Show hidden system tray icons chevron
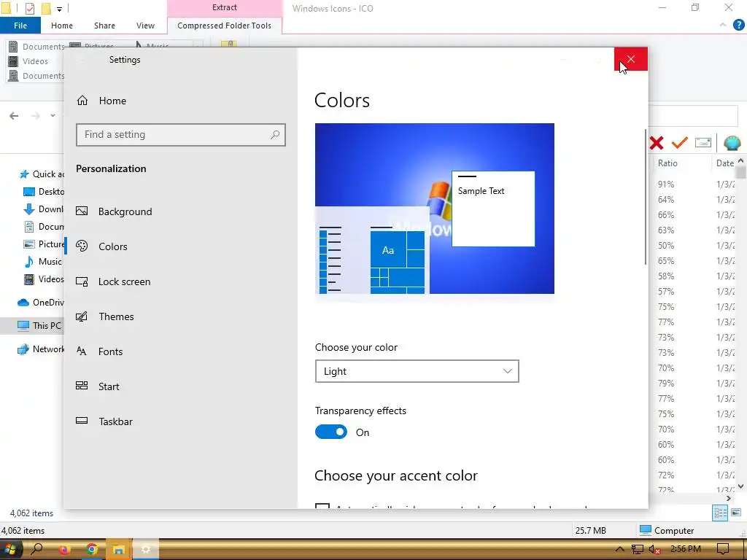The image size is (747, 560). click(619, 550)
